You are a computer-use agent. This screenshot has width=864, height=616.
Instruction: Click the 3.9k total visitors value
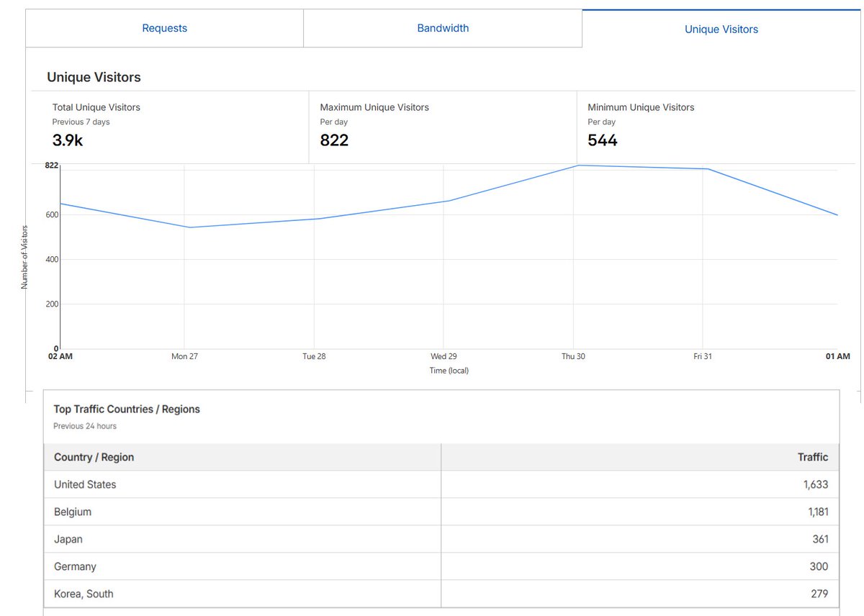[68, 140]
